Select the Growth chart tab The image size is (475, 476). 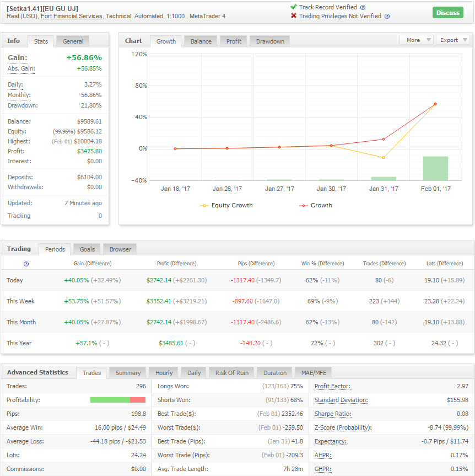[x=166, y=41]
